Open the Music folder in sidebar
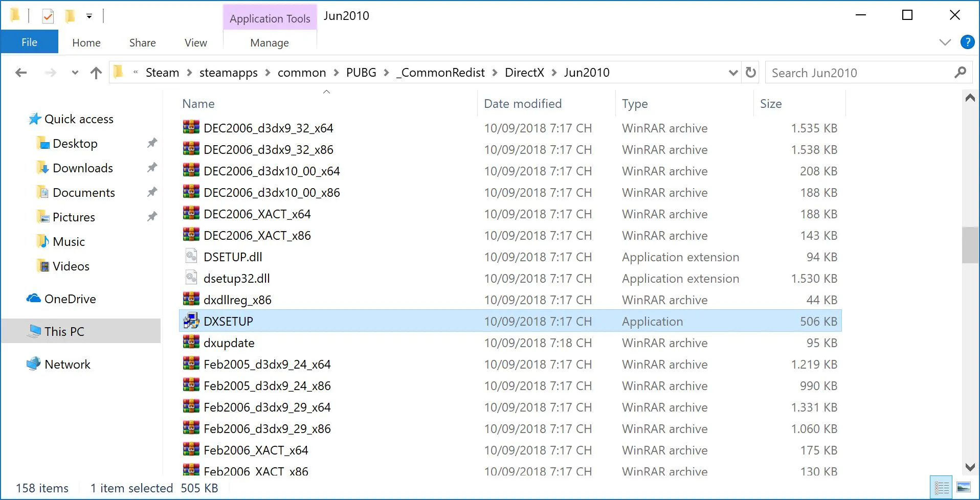The width and height of the screenshot is (980, 500). (x=69, y=242)
